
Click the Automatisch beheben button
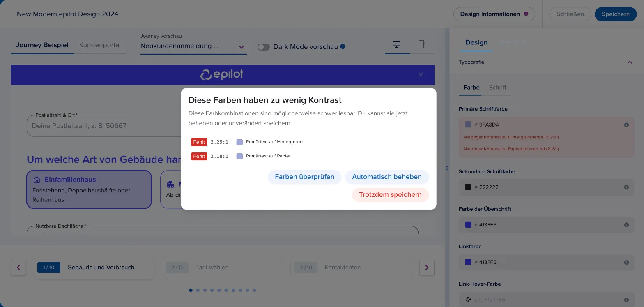point(387,177)
